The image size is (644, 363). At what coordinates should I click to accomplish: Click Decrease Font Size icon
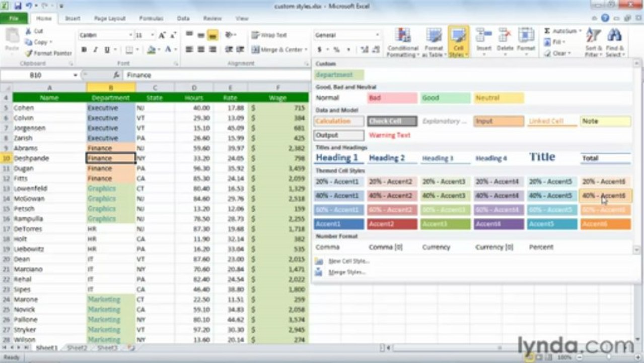coord(174,35)
